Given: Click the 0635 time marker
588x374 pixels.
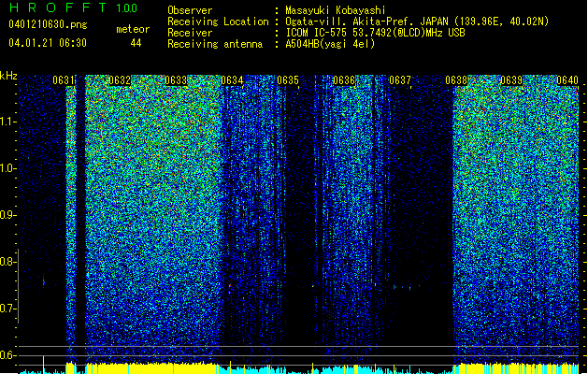Looking at the screenshot, I should pyautogui.click(x=288, y=80).
